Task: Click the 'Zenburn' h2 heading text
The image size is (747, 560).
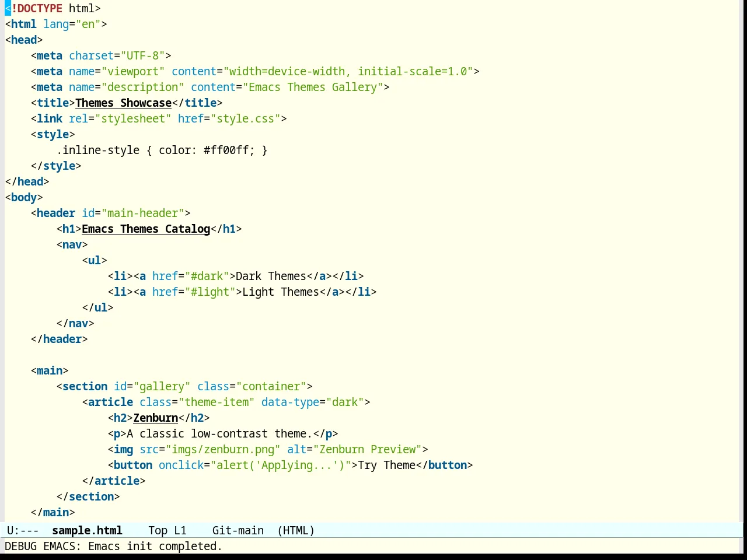Action: tap(156, 418)
